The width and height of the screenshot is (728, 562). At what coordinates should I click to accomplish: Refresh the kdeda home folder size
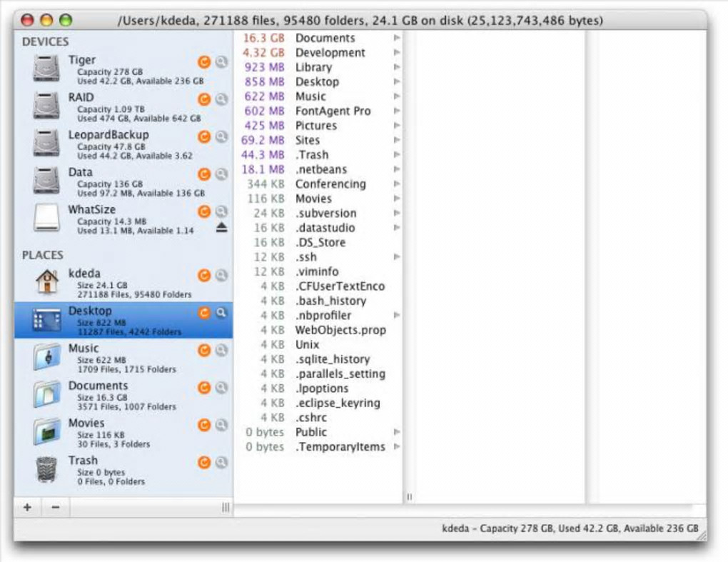pos(204,276)
